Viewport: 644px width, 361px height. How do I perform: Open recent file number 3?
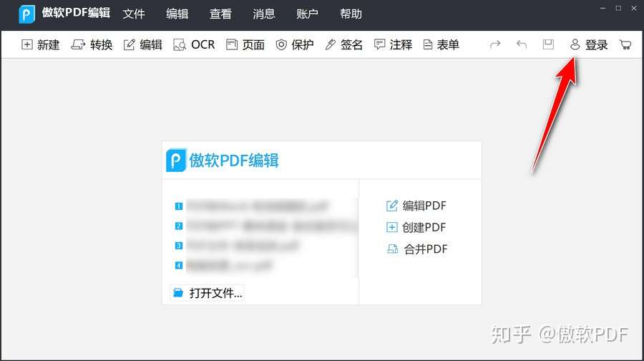(x=237, y=246)
